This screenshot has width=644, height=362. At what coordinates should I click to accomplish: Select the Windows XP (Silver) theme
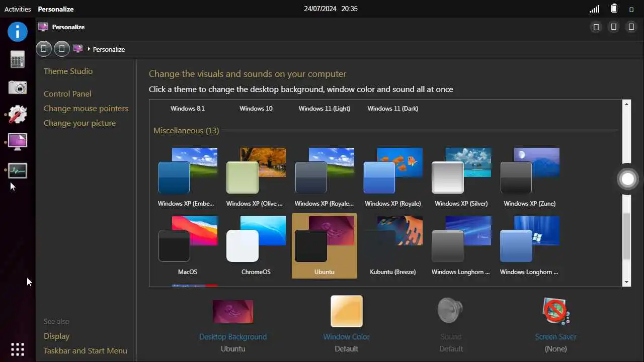[x=461, y=177]
